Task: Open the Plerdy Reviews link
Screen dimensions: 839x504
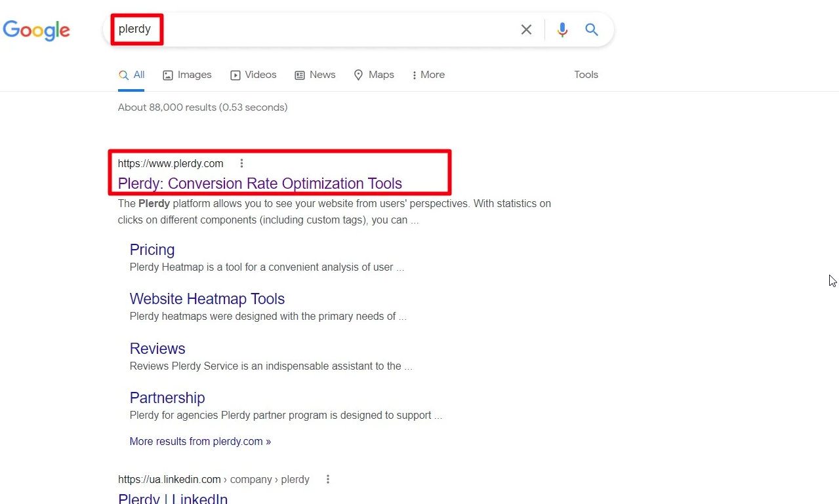Action: tap(157, 349)
